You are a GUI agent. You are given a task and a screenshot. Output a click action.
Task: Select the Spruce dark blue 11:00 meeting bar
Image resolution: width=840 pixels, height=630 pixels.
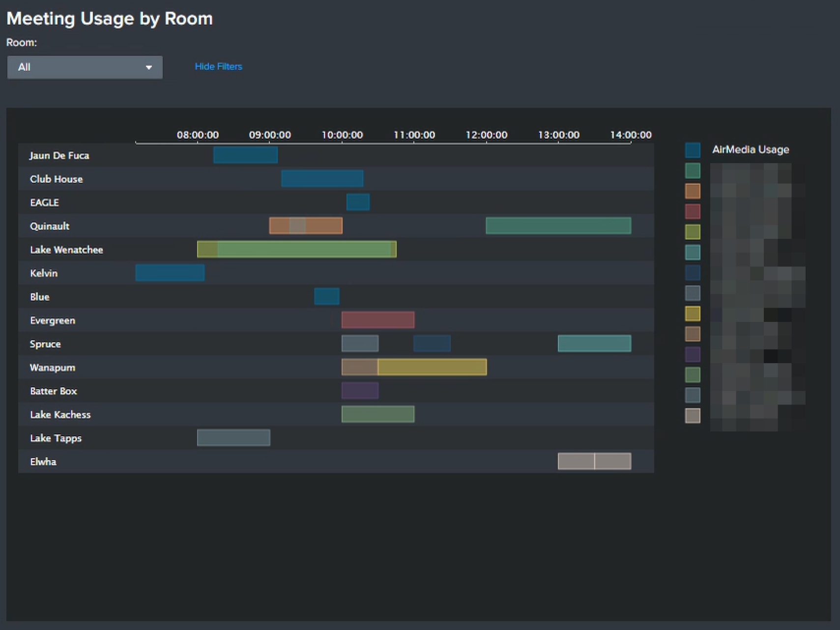click(432, 344)
